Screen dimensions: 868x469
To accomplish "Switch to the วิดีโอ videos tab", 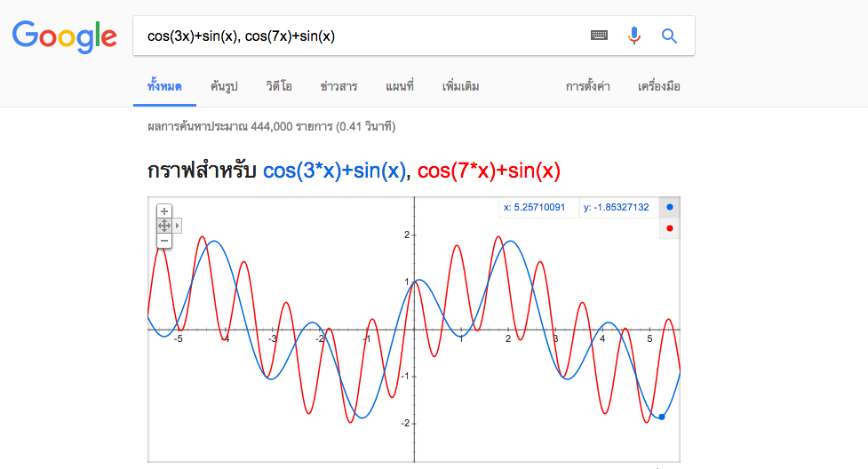I will 278,86.
